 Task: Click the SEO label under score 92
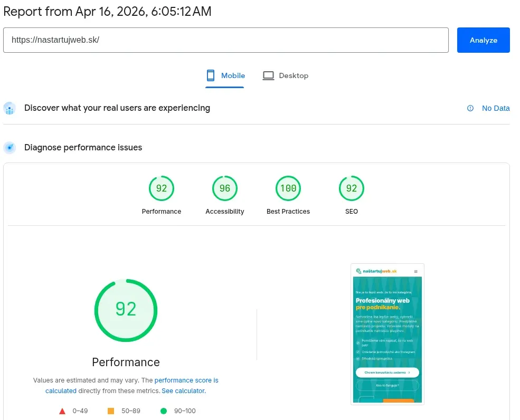pos(352,212)
